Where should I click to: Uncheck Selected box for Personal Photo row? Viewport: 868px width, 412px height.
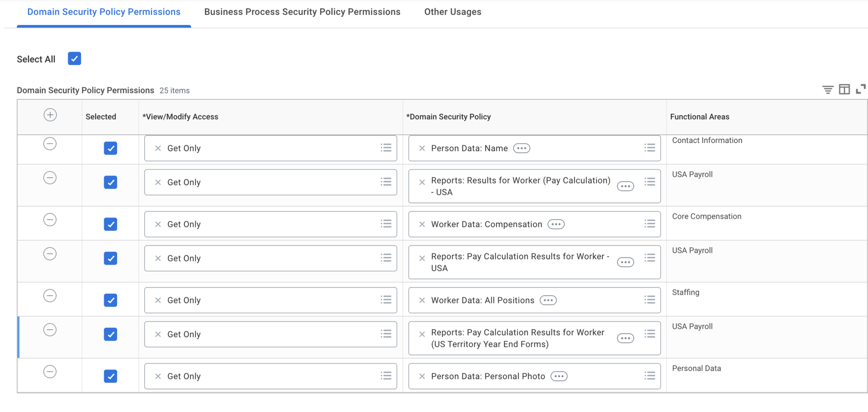tap(110, 376)
